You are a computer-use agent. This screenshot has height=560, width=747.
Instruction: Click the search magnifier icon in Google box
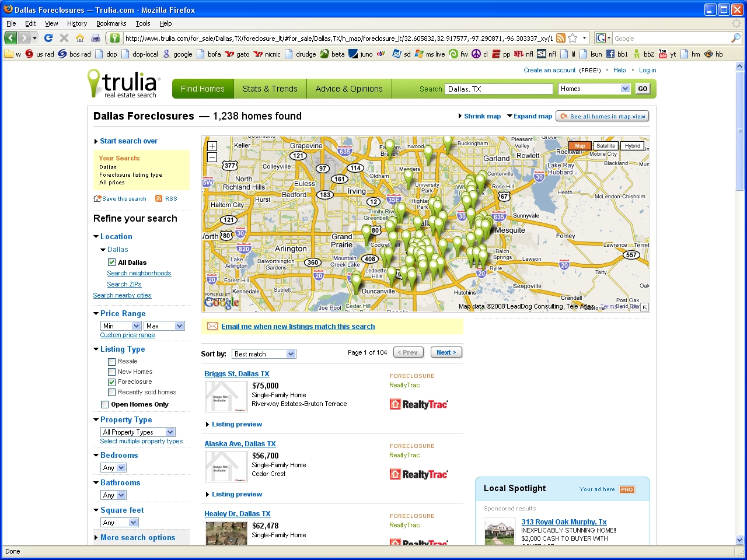[736, 38]
